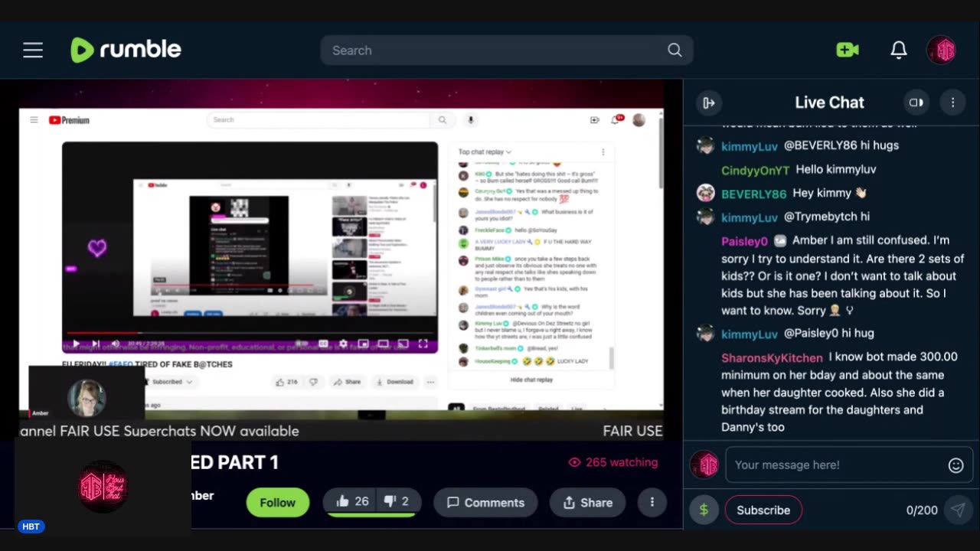Play the embedded YouTube video

pos(76,344)
